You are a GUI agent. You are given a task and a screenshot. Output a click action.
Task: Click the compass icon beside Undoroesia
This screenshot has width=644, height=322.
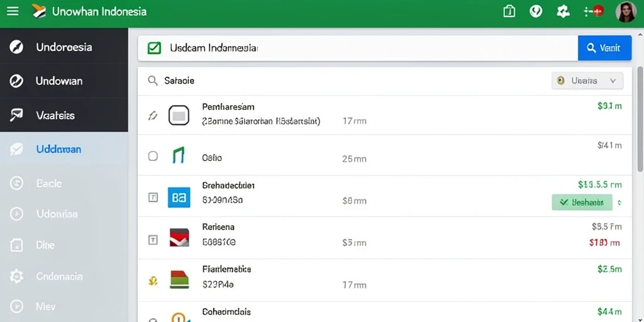coord(16,47)
